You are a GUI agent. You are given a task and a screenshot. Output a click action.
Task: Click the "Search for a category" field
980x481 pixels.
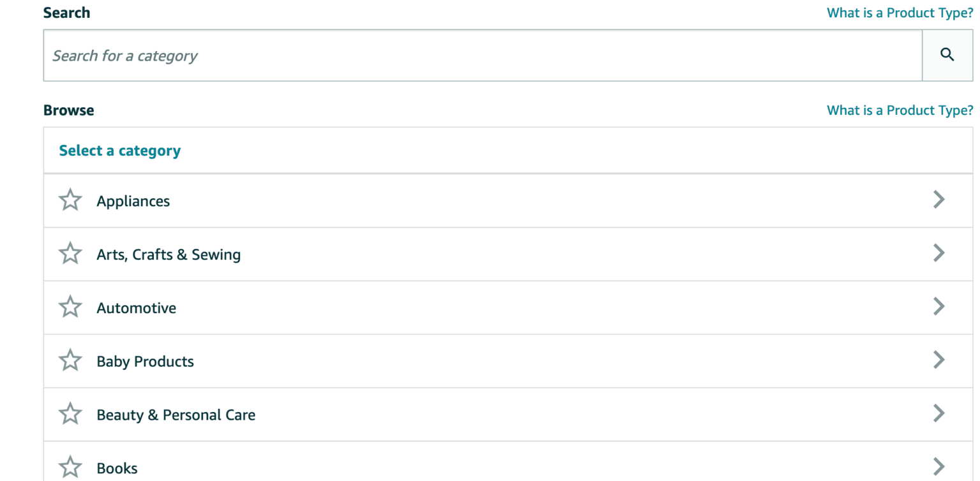pyautogui.click(x=482, y=56)
